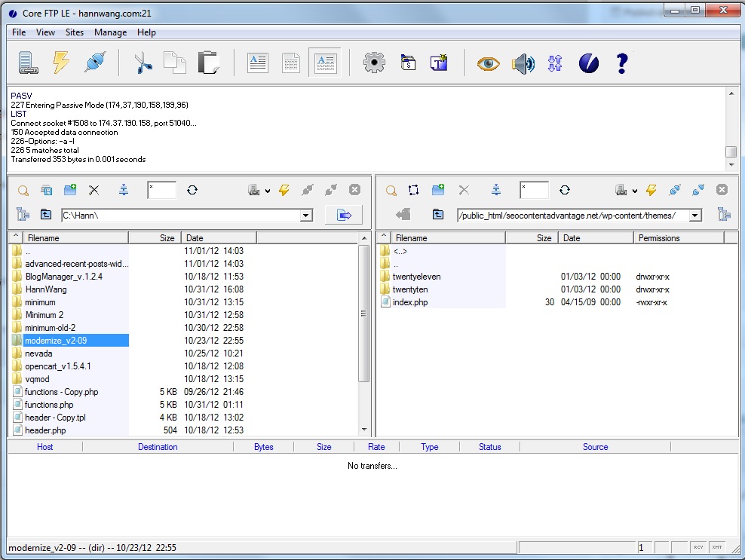745x560 pixels.
Task: Open the local printer dropdown arrow
Action: click(x=268, y=191)
